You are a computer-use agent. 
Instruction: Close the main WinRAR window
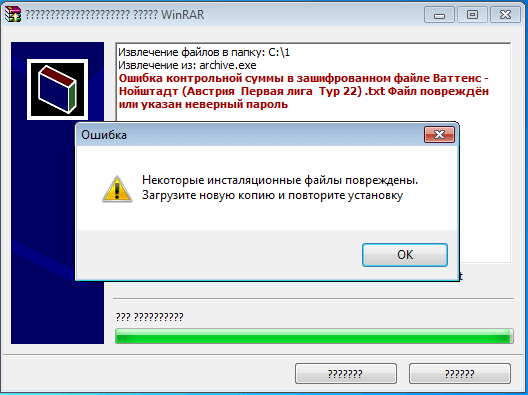tap(505, 15)
